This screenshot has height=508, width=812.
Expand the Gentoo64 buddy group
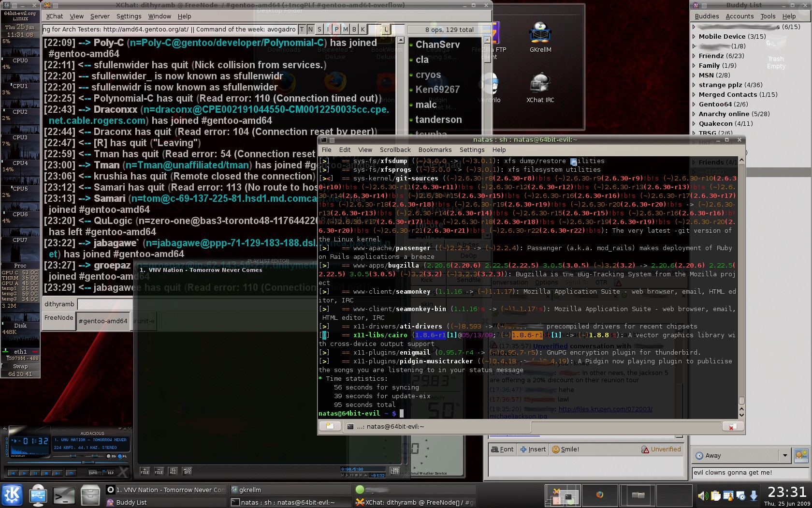[x=694, y=104]
